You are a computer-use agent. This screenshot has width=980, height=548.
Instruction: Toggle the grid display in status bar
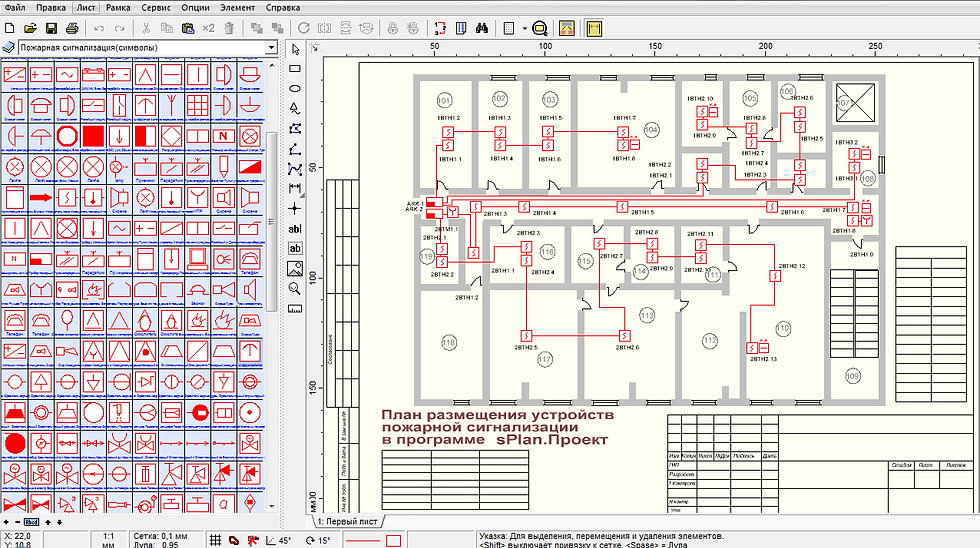pyautogui.click(x=216, y=540)
